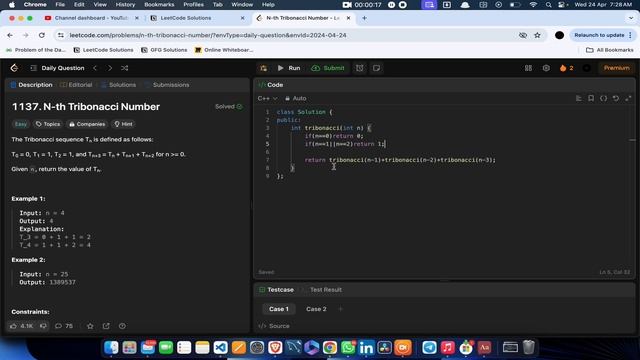Screen dimensions: 640x360
Task: Open the Online Whiteboard bookmark
Action: 224,50
